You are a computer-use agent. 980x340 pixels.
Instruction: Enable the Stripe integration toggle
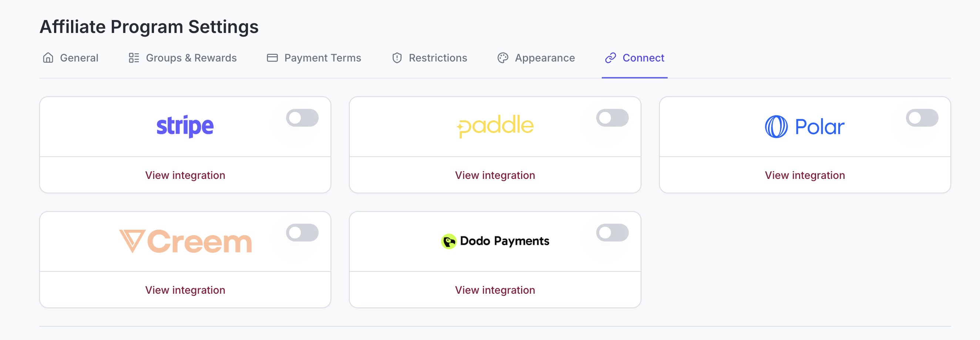(302, 118)
